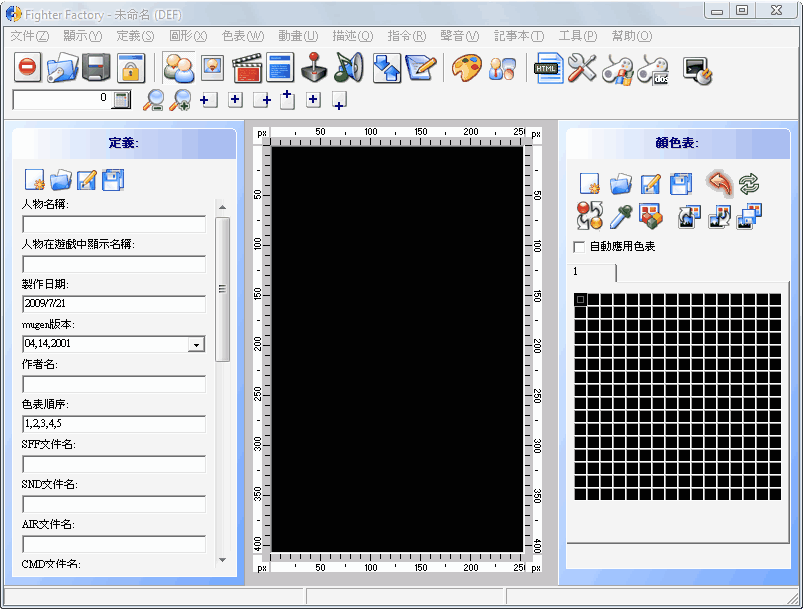Click the red ball swap colors icon
Screen dimensions: 803x609
click(x=589, y=216)
